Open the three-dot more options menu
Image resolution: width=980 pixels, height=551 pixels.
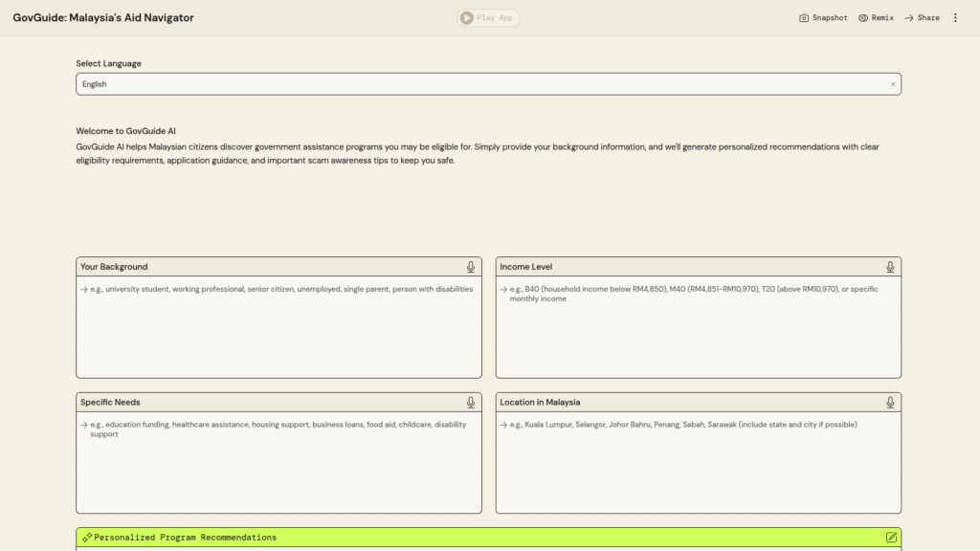tap(955, 17)
